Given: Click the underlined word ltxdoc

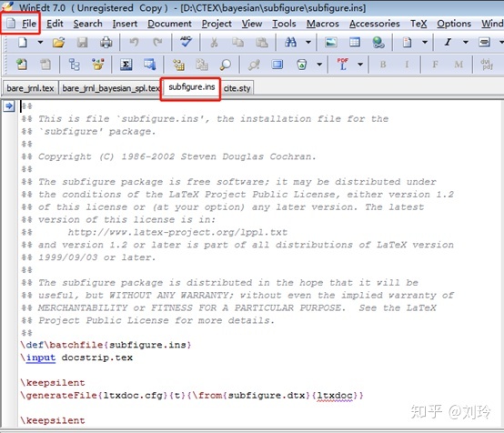Looking at the screenshot, I should (x=335, y=396).
